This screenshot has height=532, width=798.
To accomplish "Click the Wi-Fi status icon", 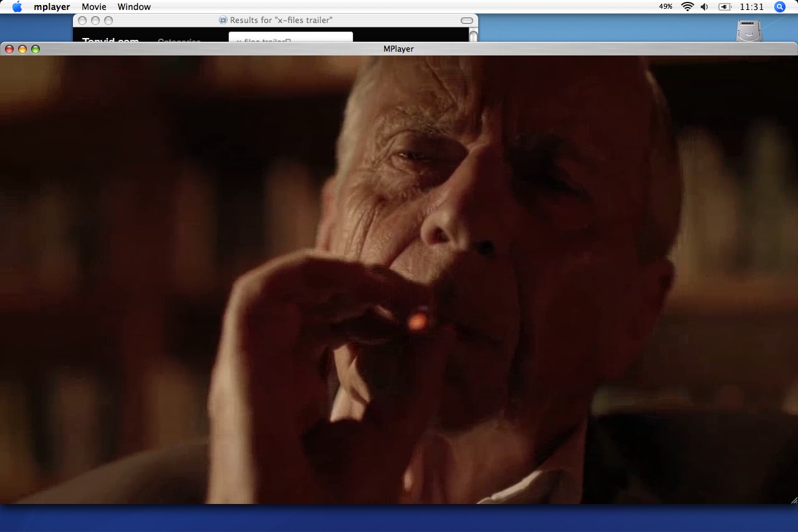I will 688,7.
